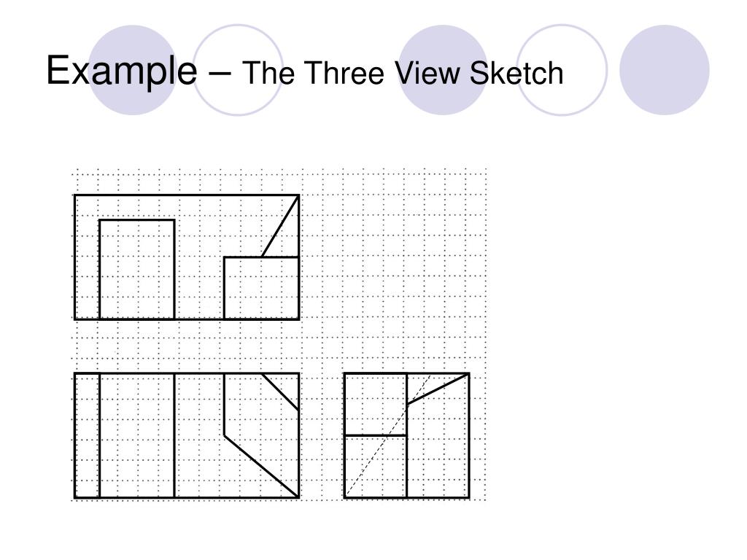Click the wide middle panel of the front view
The image size is (747, 560).
click(x=137, y=435)
